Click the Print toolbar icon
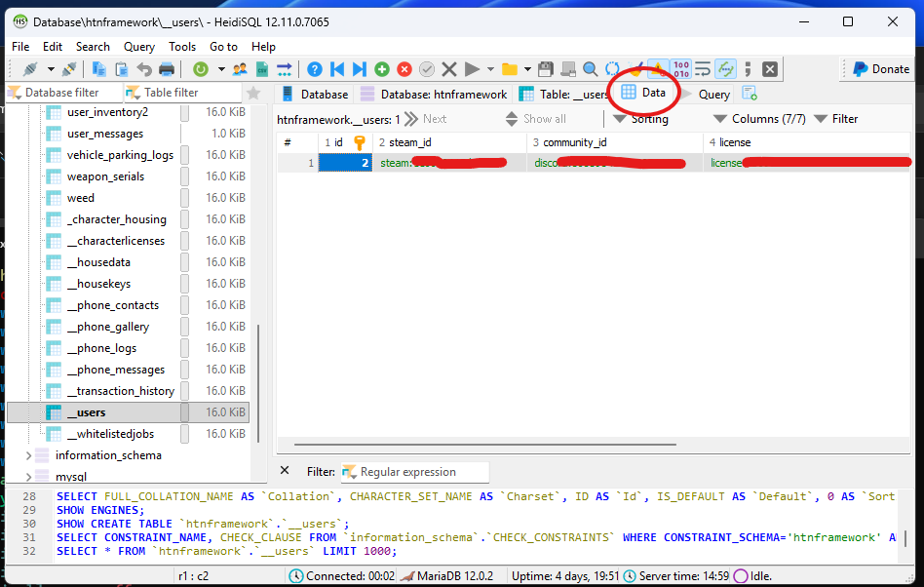 coord(167,69)
